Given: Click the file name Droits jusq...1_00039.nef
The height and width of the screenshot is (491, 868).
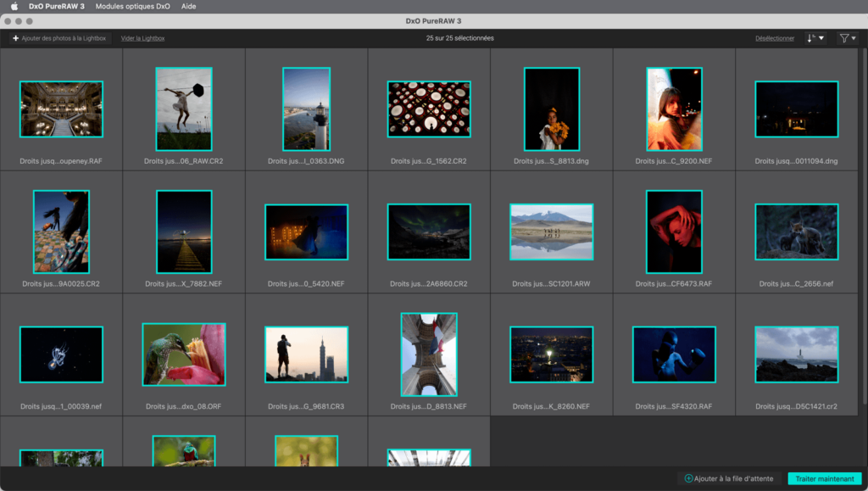Looking at the screenshot, I should [61, 406].
